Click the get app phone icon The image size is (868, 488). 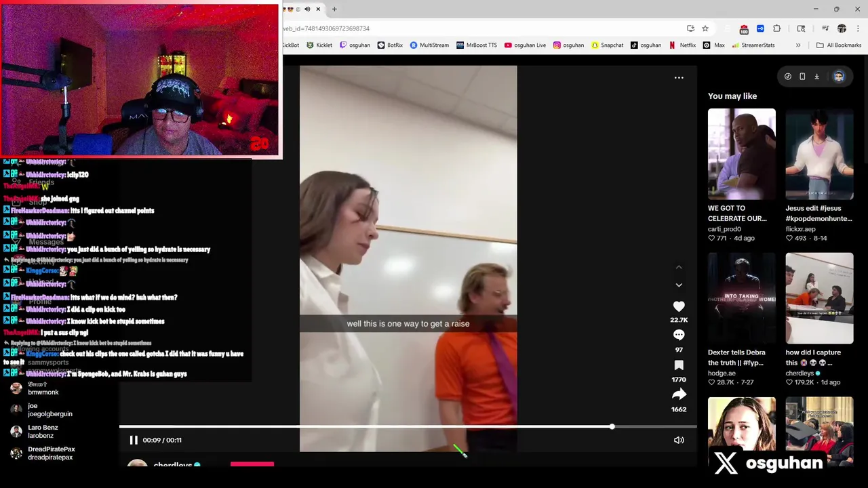click(802, 77)
